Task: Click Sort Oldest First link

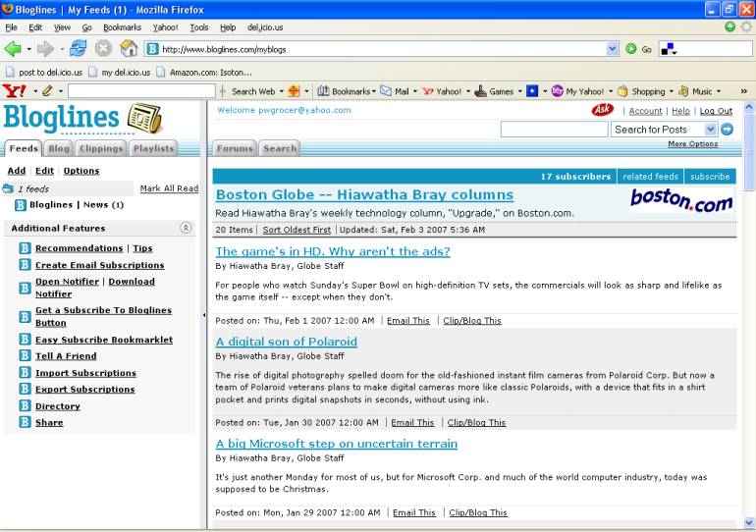Action: pyautogui.click(x=297, y=230)
